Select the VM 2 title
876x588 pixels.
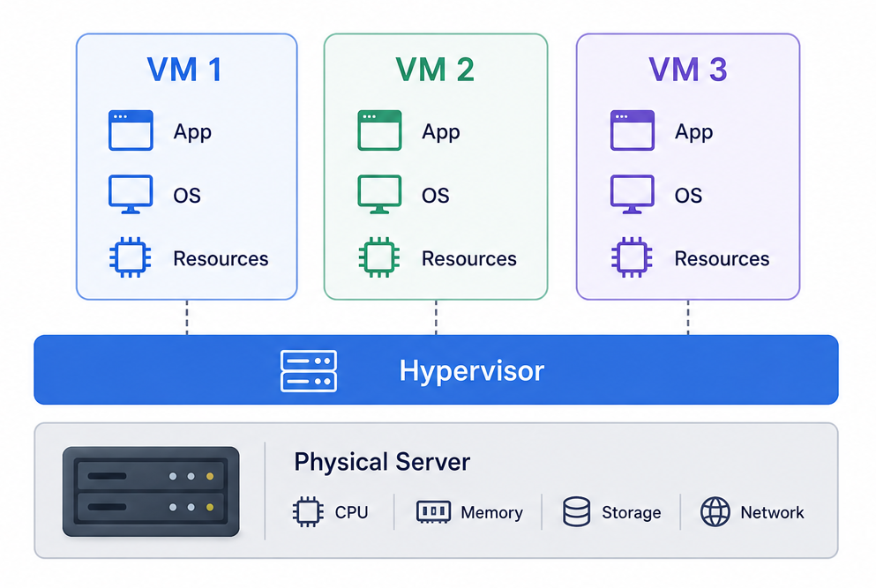coord(435,70)
